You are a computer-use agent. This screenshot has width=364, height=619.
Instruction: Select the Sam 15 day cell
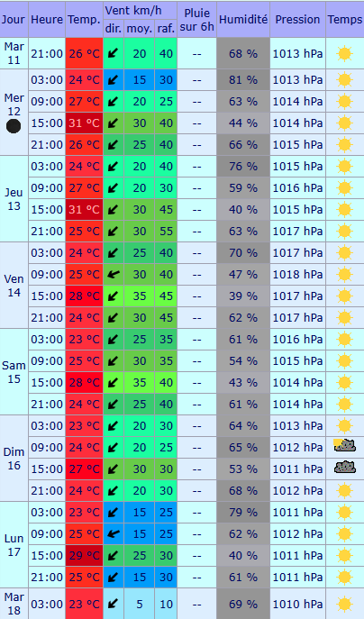(x=14, y=372)
